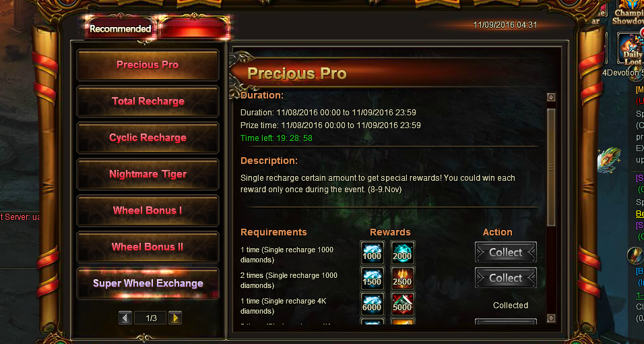This screenshot has height=344, width=644.
Task: Open the glowing red tab beside Recommended
Action: [x=194, y=29]
